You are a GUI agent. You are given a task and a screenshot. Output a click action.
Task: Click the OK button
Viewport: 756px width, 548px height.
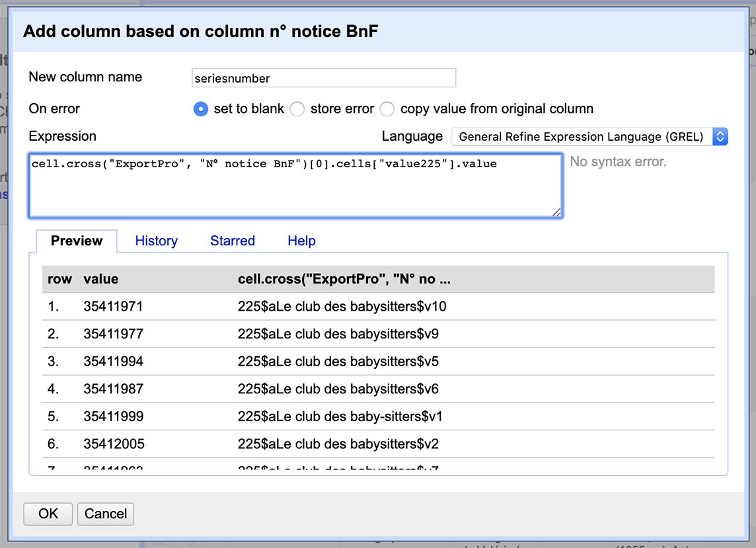pyautogui.click(x=48, y=514)
